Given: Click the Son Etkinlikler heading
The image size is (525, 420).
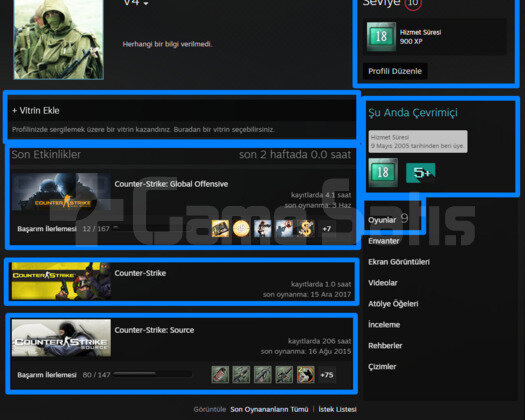Looking at the screenshot, I should click(x=46, y=154).
